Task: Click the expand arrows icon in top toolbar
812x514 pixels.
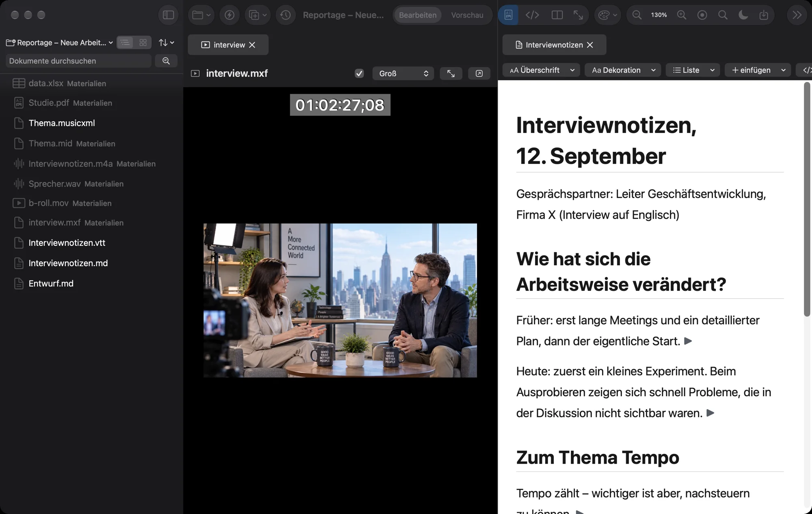Action: (x=578, y=15)
